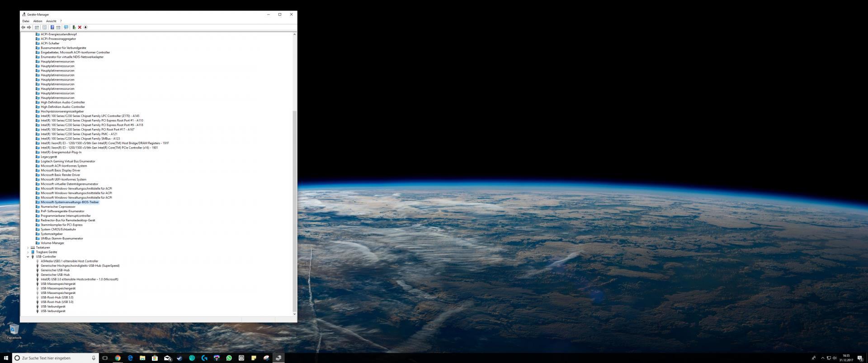The image size is (868, 363).
Task: Select UMBus-Stamm-Busenumerator device
Action: tap(62, 238)
